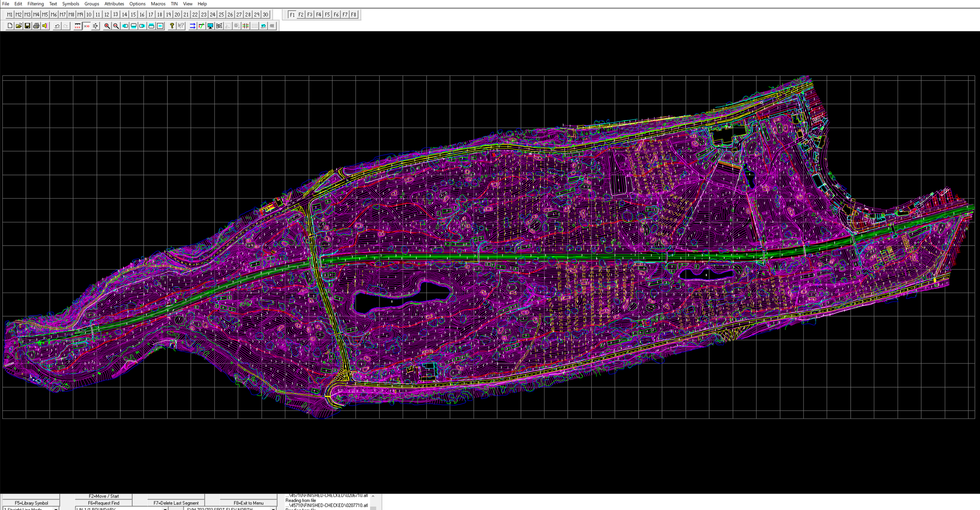Click the black right-pointing arrows icon
Viewport: 980px width, 510px height.
[x=95, y=26]
